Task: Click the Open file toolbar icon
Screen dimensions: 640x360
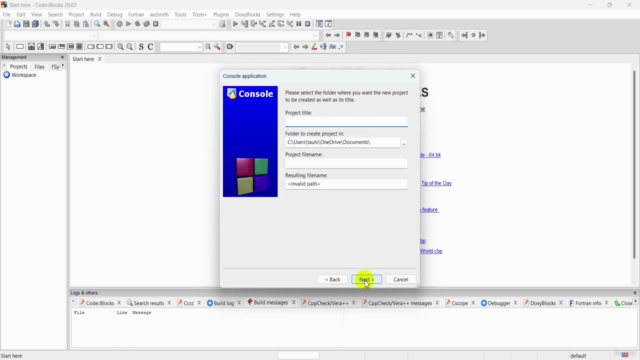Action: (17, 24)
